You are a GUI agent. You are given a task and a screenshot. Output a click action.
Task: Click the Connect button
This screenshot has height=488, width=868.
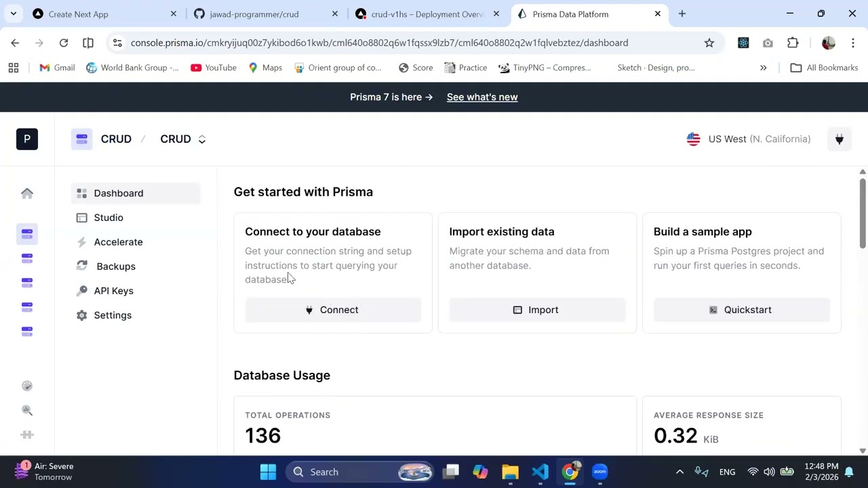pyautogui.click(x=333, y=310)
